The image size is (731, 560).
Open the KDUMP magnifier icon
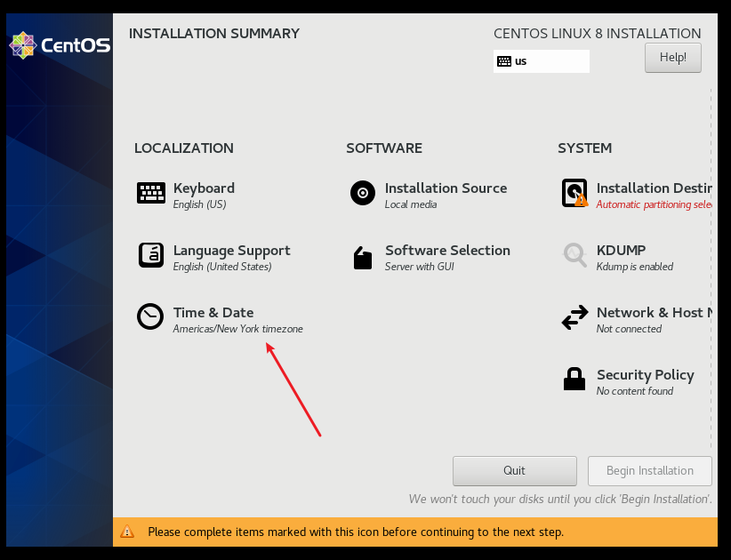coord(574,255)
